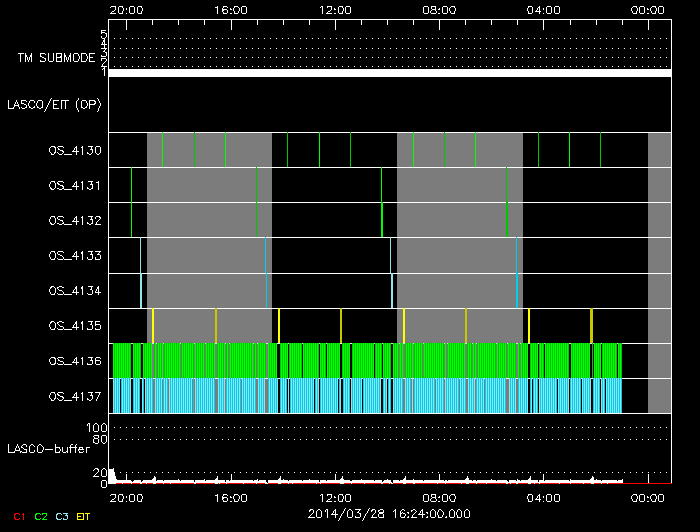Image resolution: width=700 pixels, height=532 pixels.
Task: Select the EIT legend entry
Action: point(84,516)
